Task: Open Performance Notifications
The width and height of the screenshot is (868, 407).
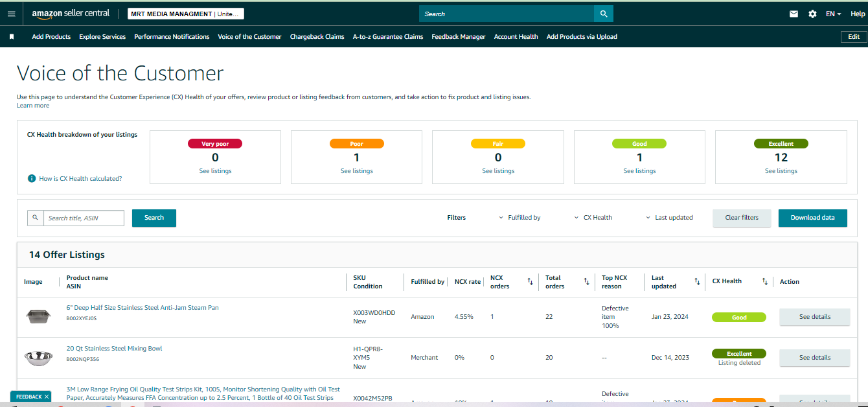Action: tap(172, 37)
